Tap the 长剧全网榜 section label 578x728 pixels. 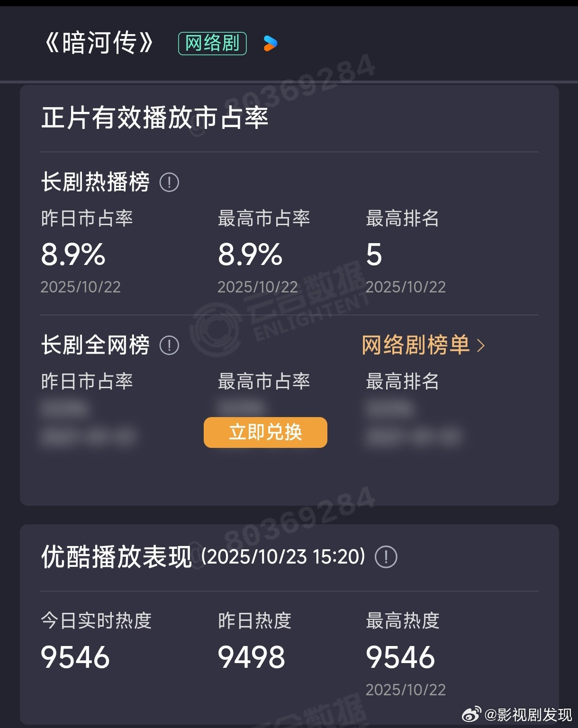click(x=95, y=345)
